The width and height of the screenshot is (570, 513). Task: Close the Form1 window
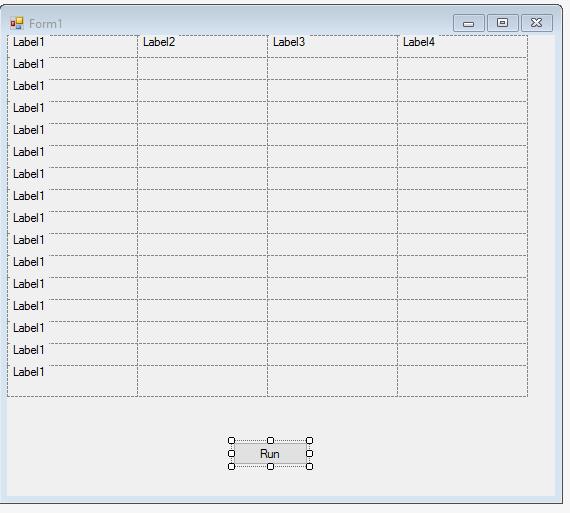tap(537, 23)
